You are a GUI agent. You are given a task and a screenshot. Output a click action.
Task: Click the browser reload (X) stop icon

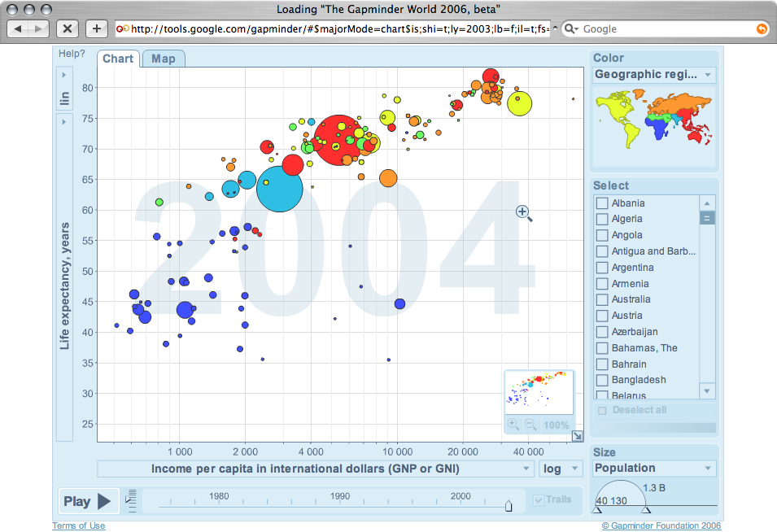coord(68,28)
